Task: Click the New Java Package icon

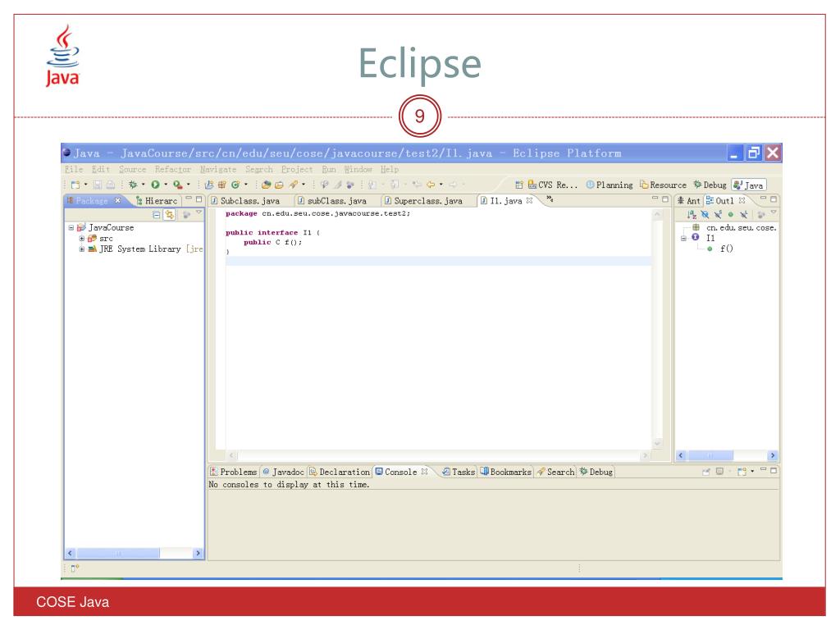Action: coord(221,185)
